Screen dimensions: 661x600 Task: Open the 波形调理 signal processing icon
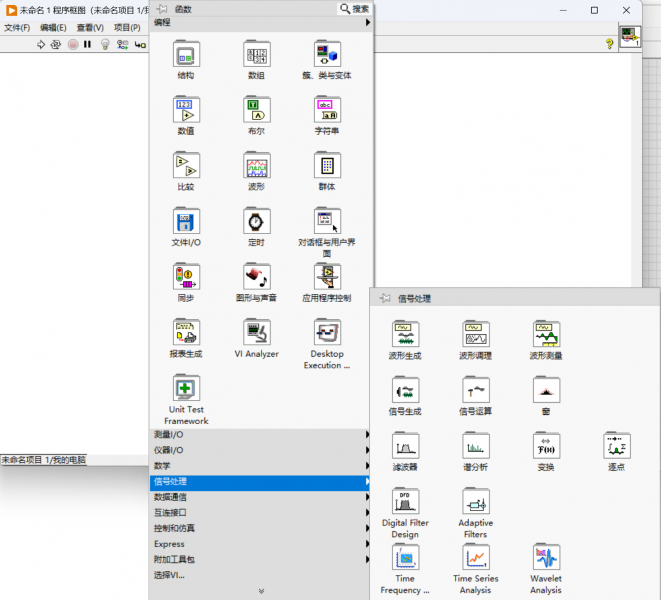tap(476, 334)
